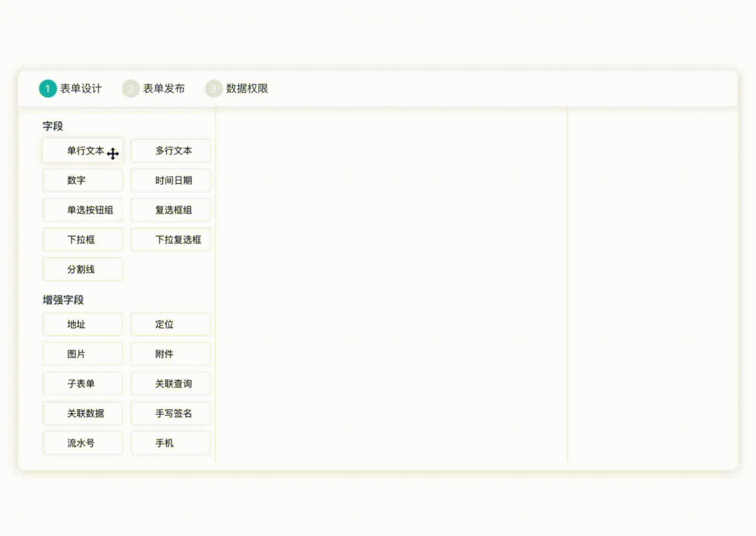This screenshot has height=536, width=756.
Task: Select the 流水号 field component
Action: pos(82,443)
